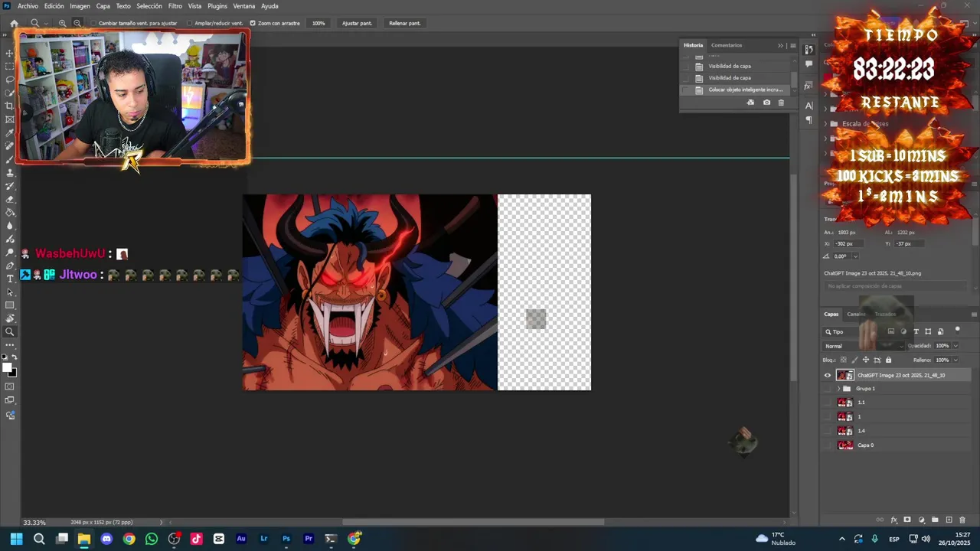This screenshot has width=980, height=551.
Task: Create new snapshot in Historia panel
Action: coord(766,103)
